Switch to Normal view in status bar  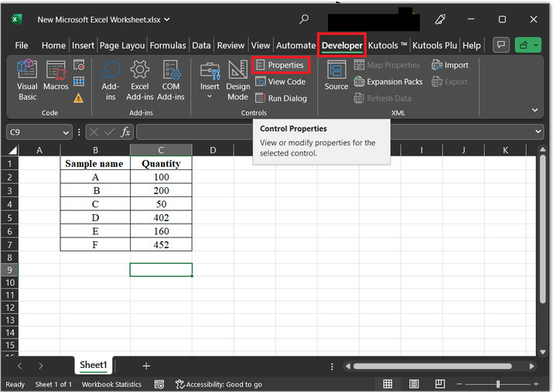click(x=387, y=384)
